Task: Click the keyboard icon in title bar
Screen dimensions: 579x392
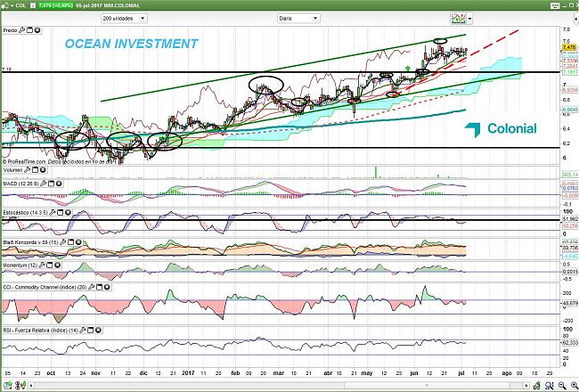Action: tap(555, 5)
